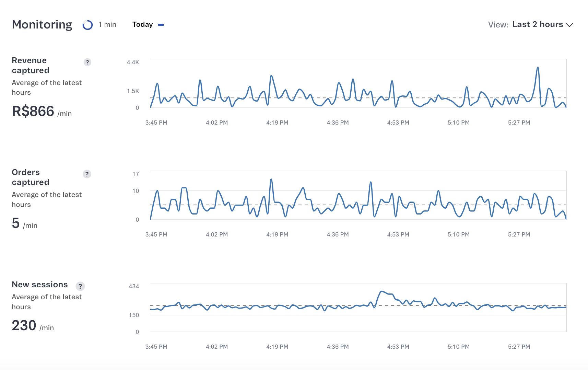Image resolution: width=588 pixels, height=370 pixels.
Task: Click the circular auto-refresh spinner icon
Action: pos(87,25)
